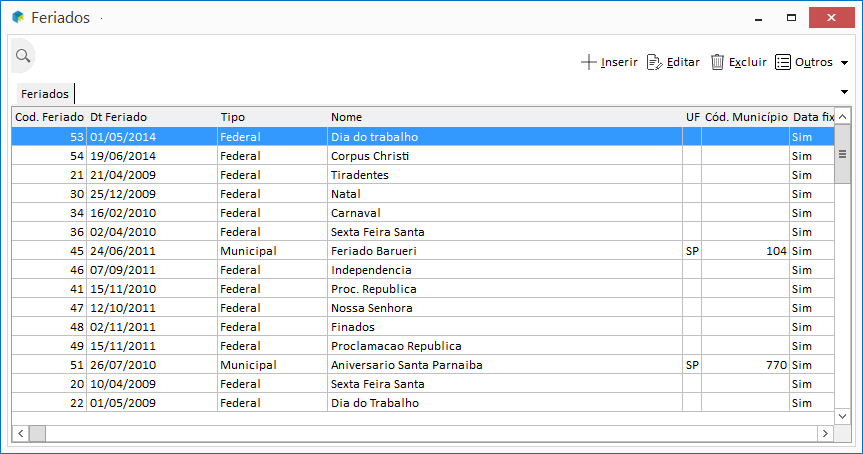Select the row Independencia
Viewport: 863px width, 454px height.
coord(423,270)
